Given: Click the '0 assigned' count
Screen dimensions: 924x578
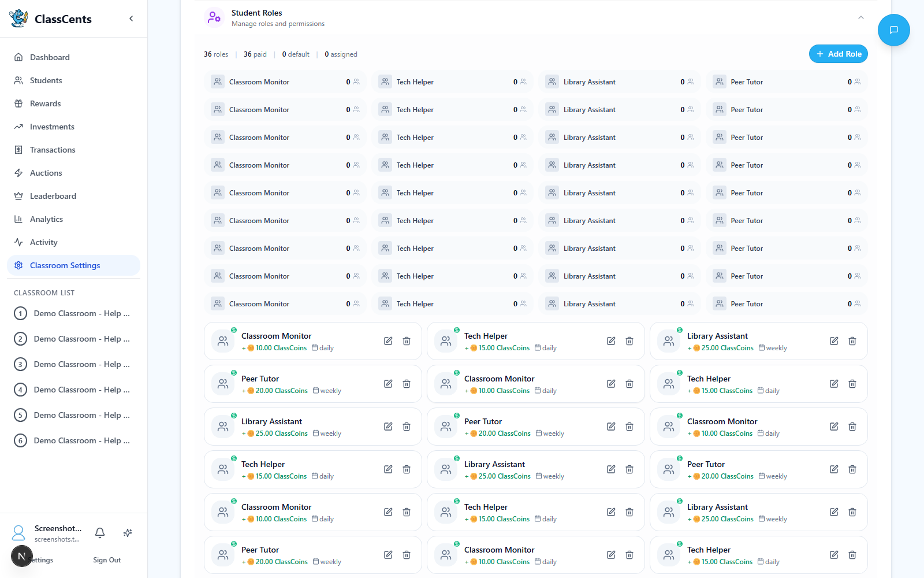Looking at the screenshot, I should 341,54.
